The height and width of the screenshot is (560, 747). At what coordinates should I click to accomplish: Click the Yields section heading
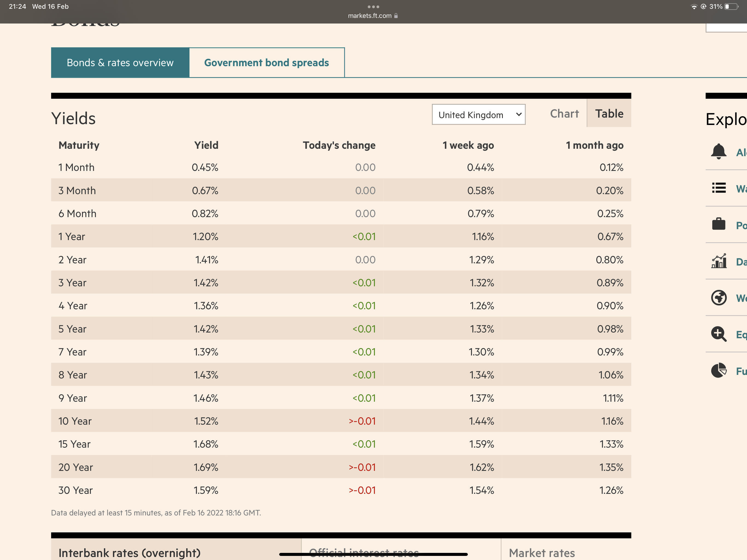coord(73,118)
